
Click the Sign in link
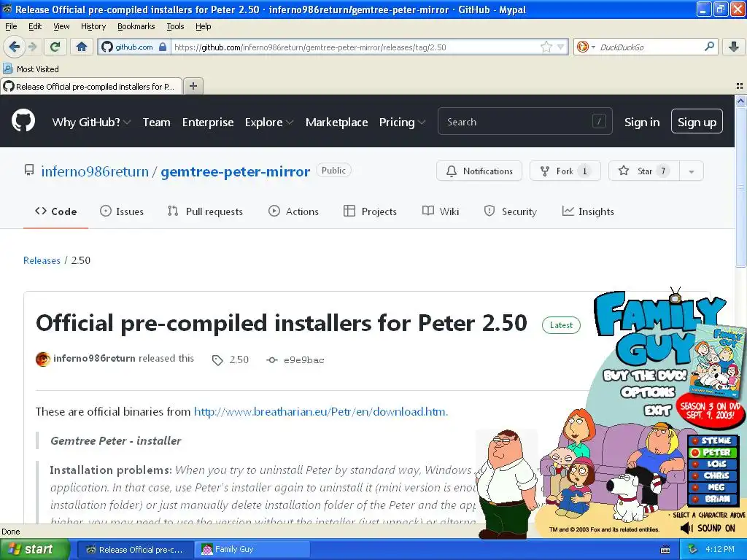tap(642, 122)
